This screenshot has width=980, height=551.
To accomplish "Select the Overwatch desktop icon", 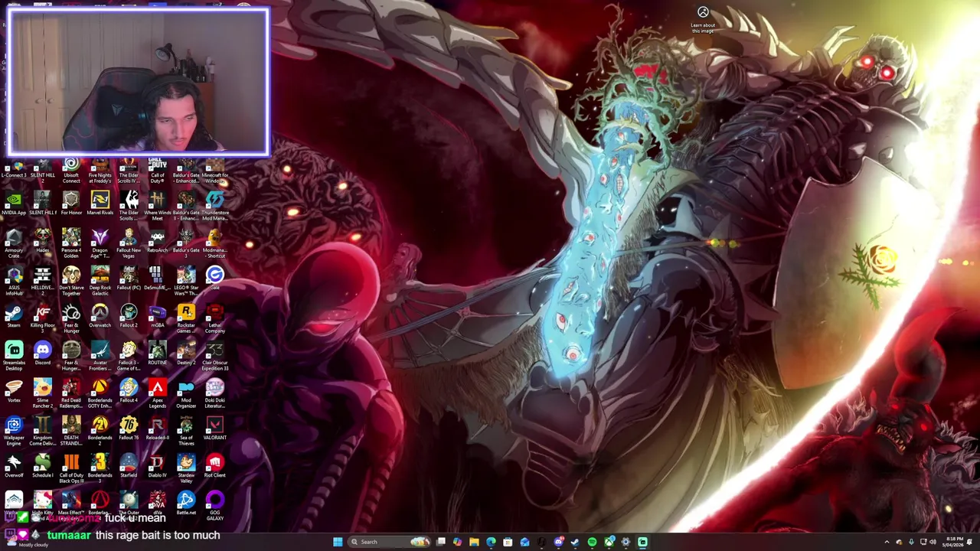I will click(x=100, y=317).
